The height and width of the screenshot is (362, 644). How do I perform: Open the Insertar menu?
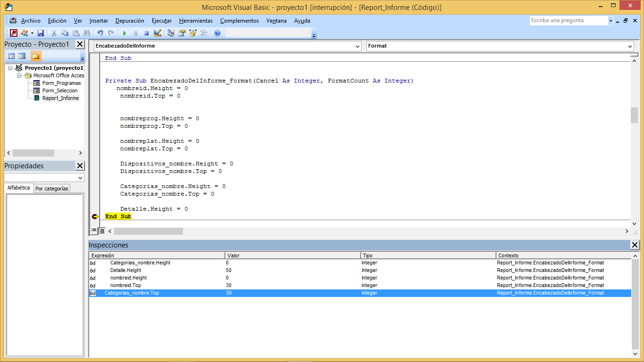click(x=99, y=21)
